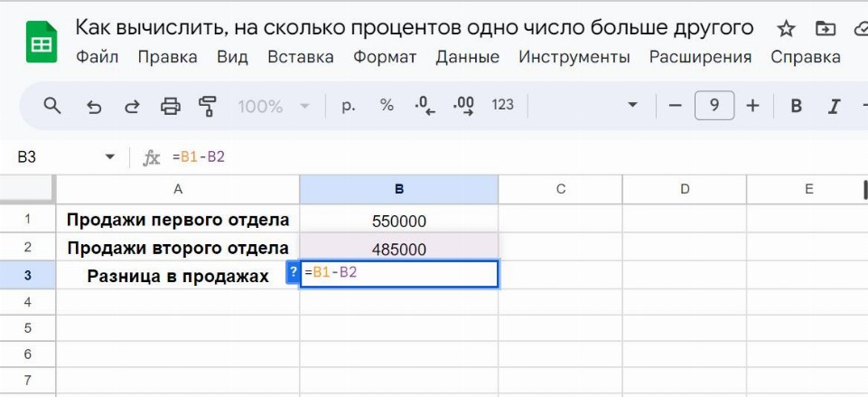Click the Google Sheets home logo

click(41, 43)
